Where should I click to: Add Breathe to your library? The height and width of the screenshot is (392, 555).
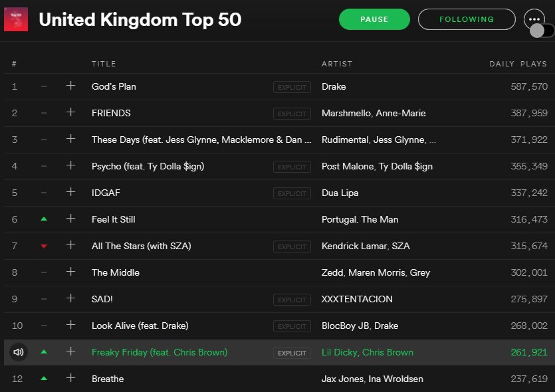pos(71,379)
